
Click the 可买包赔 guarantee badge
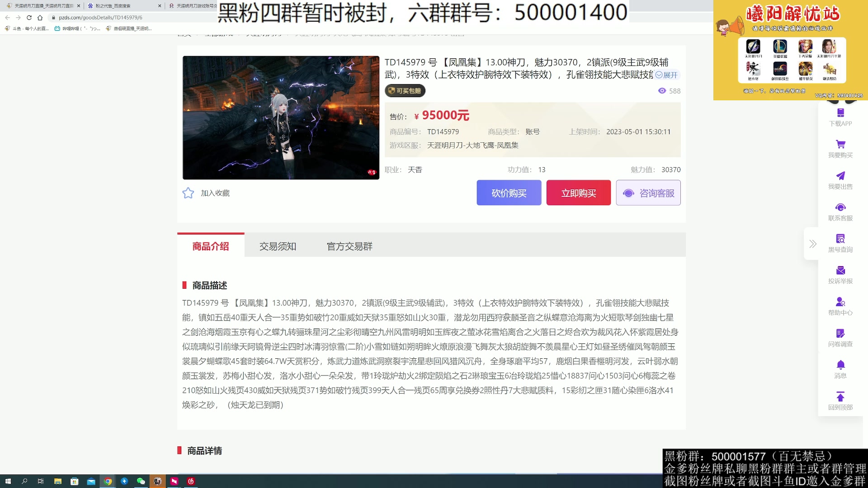(405, 90)
